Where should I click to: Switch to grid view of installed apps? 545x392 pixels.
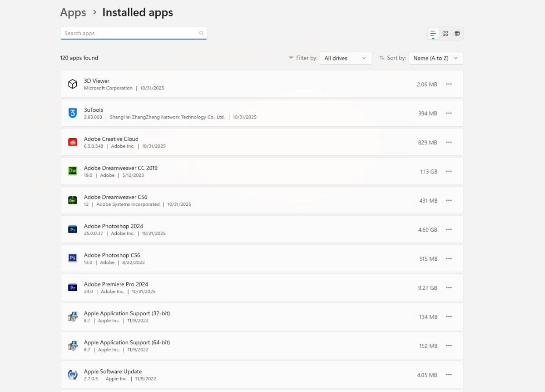445,33
